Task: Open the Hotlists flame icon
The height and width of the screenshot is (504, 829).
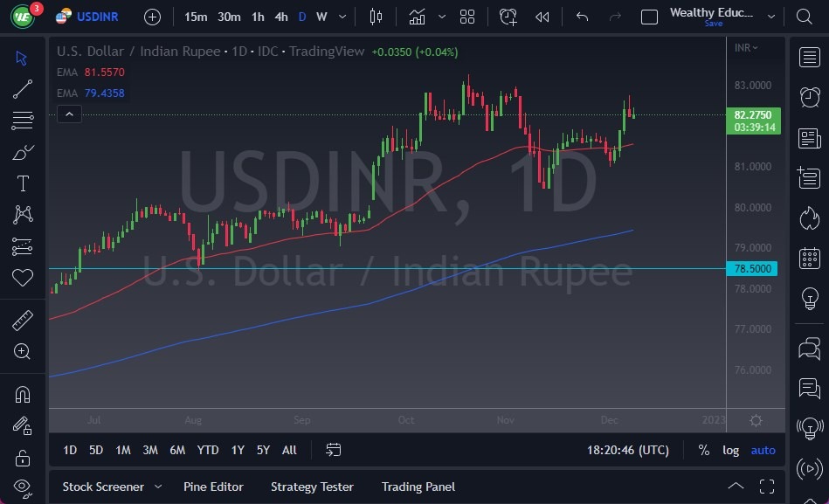Action: [810, 217]
